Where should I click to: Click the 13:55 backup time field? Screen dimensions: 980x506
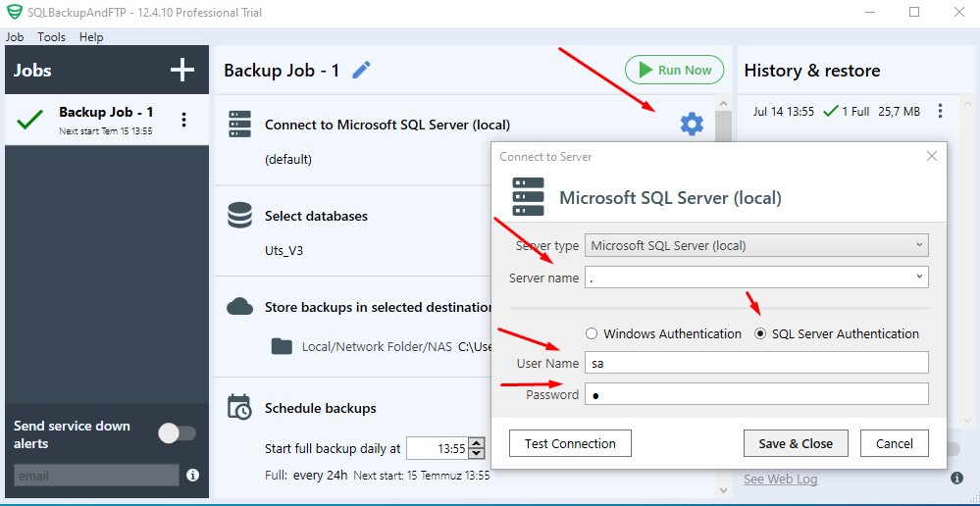(438, 448)
